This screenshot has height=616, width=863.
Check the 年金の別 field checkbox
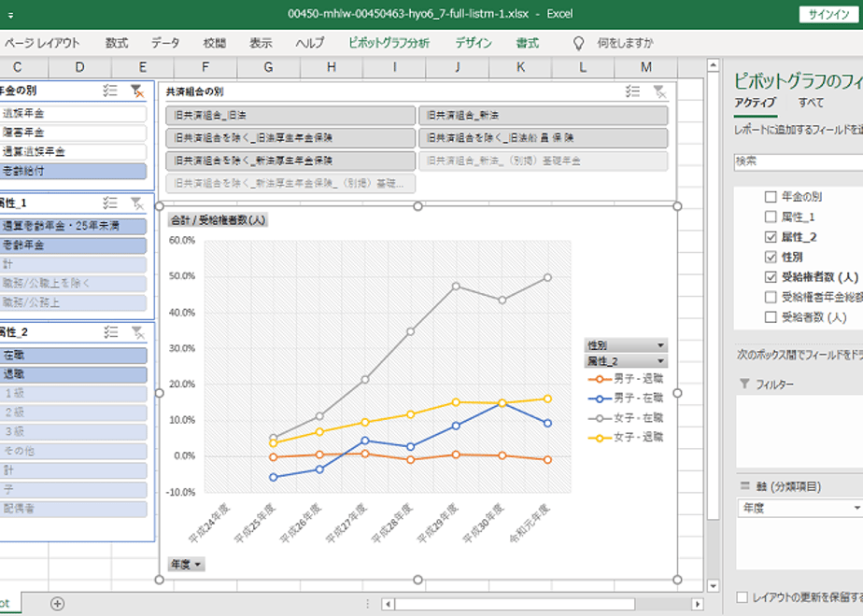[x=771, y=196]
